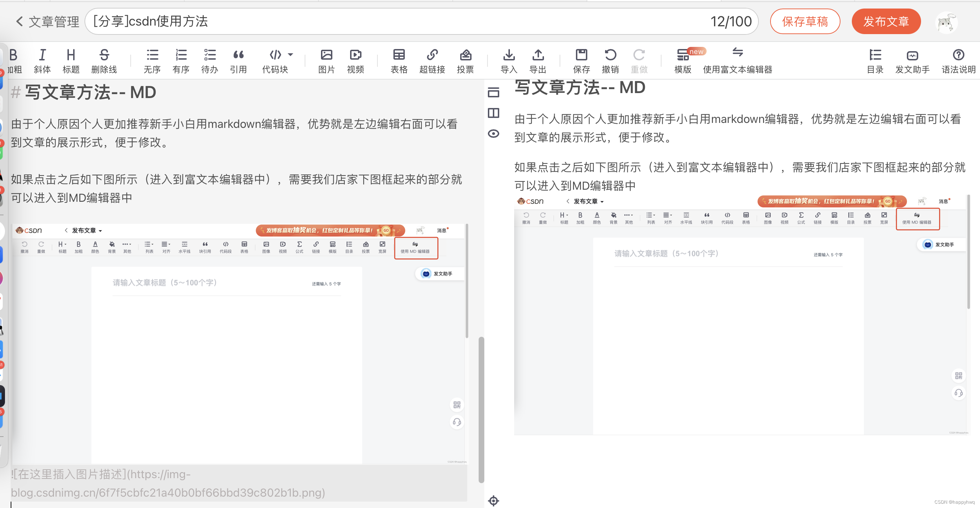The width and height of the screenshot is (980, 508).
Task: Click the heading '写文章方法-- MD' in the preview
Action: [580, 87]
